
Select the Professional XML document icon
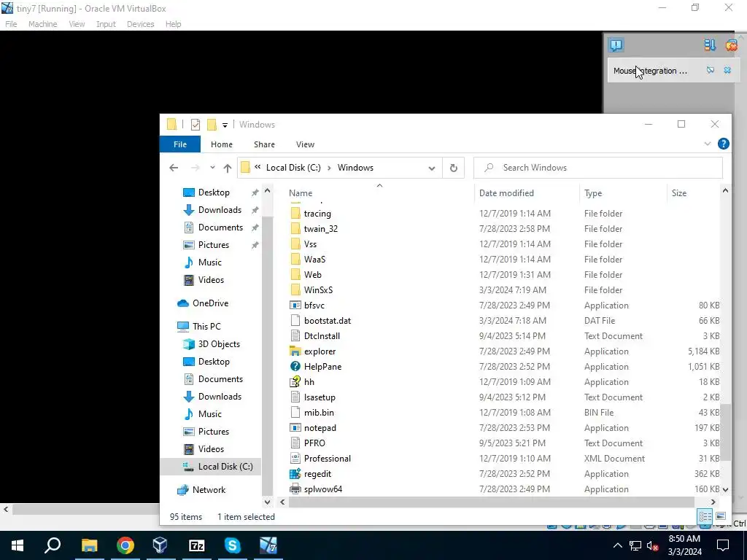coord(295,459)
